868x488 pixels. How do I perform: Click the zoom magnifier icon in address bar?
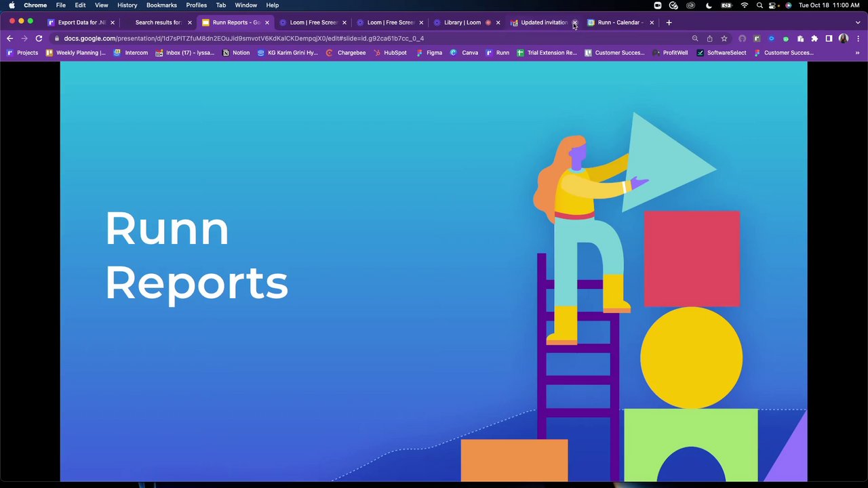click(695, 39)
